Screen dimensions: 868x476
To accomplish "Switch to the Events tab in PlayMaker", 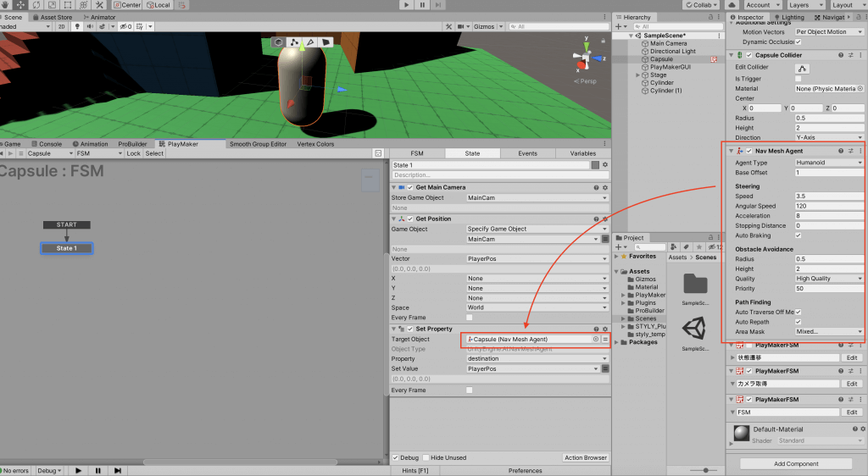I will point(527,153).
